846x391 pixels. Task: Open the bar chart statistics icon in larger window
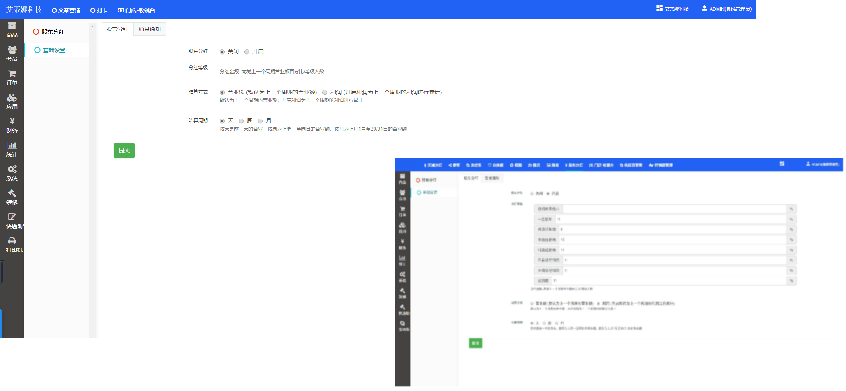pyautogui.click(x=12, y=145)
